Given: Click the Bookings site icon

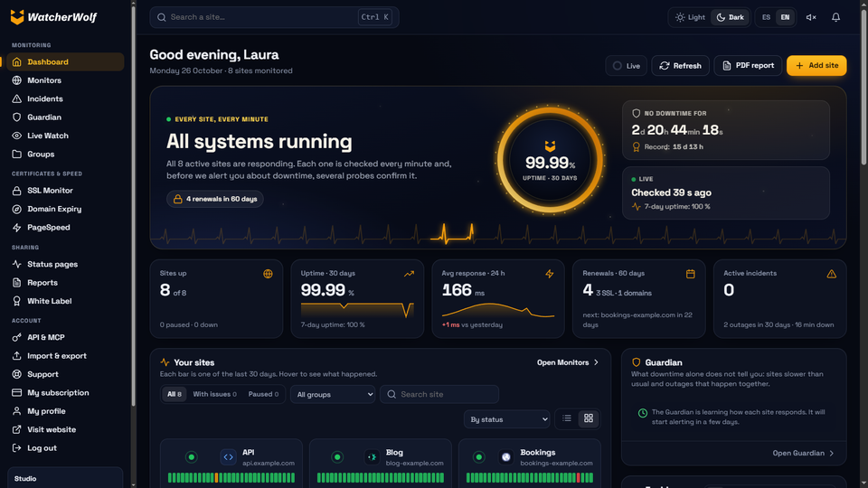Looking at the screenshot, I should (506, 457).
